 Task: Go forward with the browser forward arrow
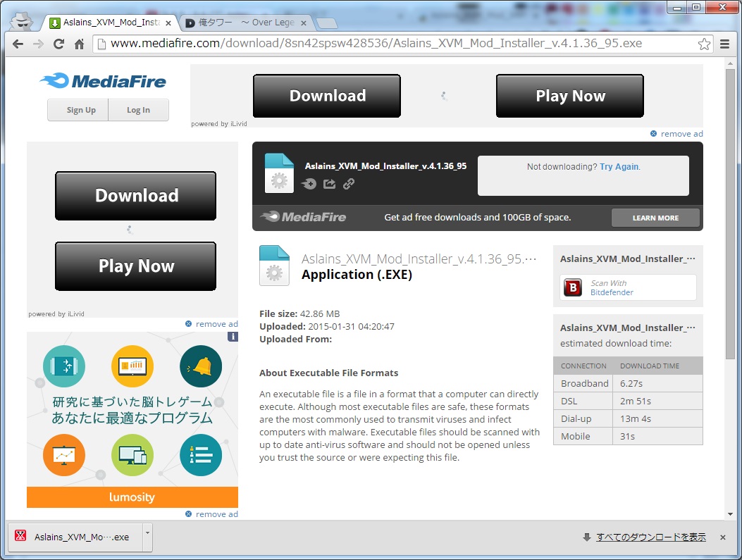pyautogui.click(x=38, y=44)
